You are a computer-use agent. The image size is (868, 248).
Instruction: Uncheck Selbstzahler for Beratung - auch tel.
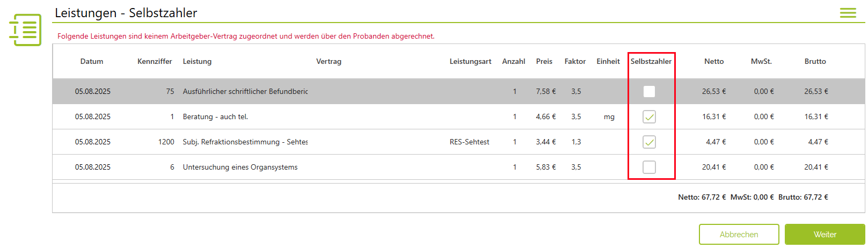tap(649, 117)
